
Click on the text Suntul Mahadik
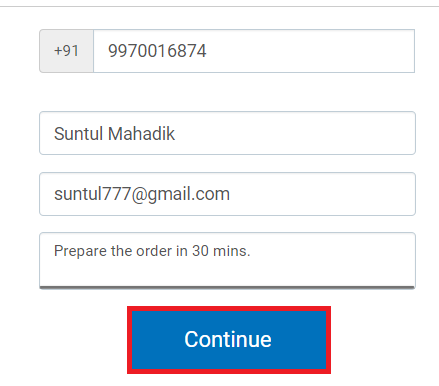click(x=114, y=133)
